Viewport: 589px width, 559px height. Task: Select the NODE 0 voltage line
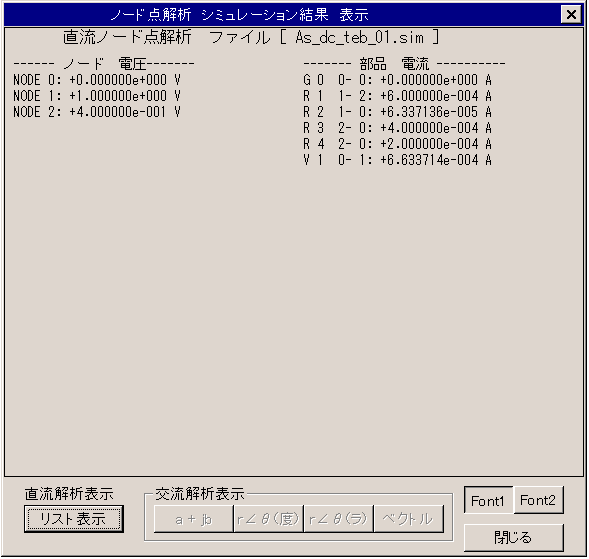click(x=97, y=80)
